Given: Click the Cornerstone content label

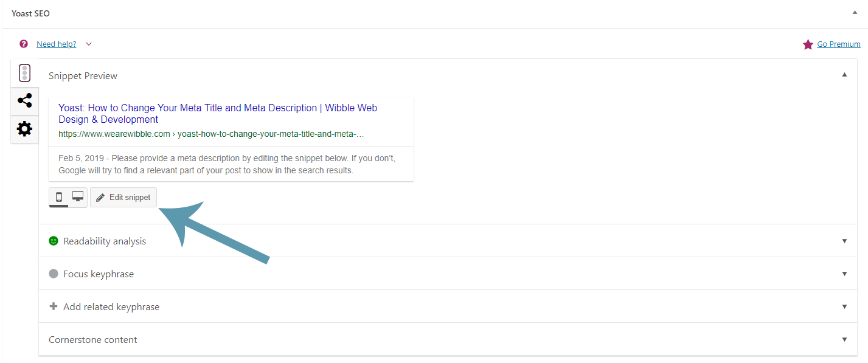Looking at the screenshot, I should [x=93, y=340].
